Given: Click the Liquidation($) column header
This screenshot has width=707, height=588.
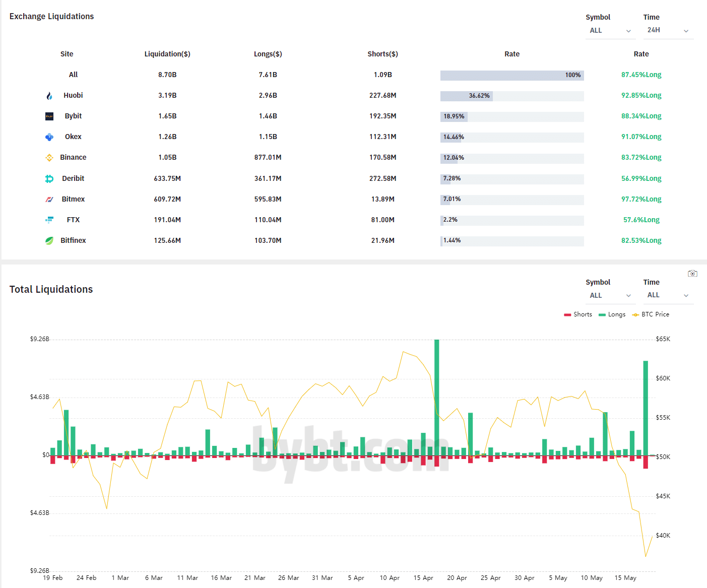Looking at the screenshot, I should coord(167,54).
